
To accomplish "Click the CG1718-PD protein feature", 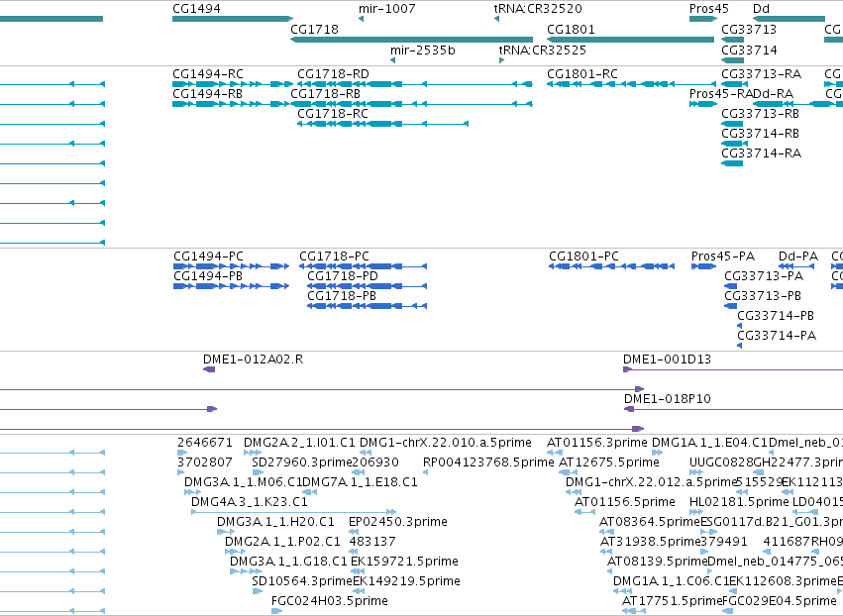I will click(368, 286).
